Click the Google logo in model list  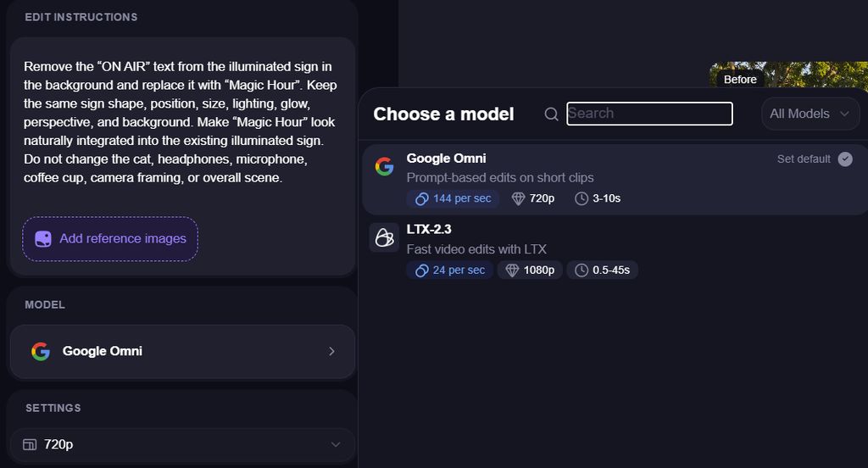384,166
